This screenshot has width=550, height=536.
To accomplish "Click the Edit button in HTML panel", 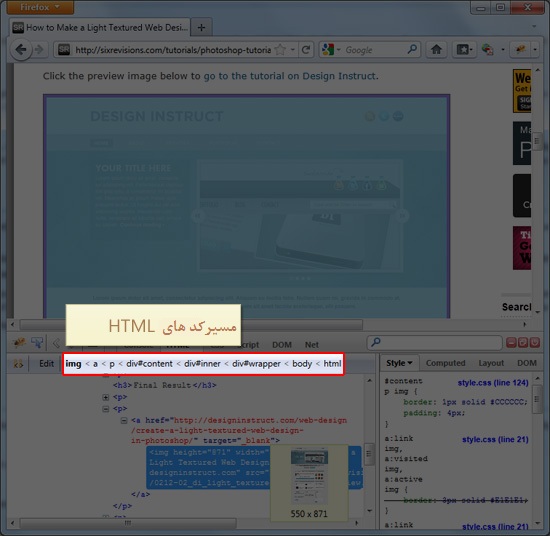I will pyautogui.click(x=46, y=363).
